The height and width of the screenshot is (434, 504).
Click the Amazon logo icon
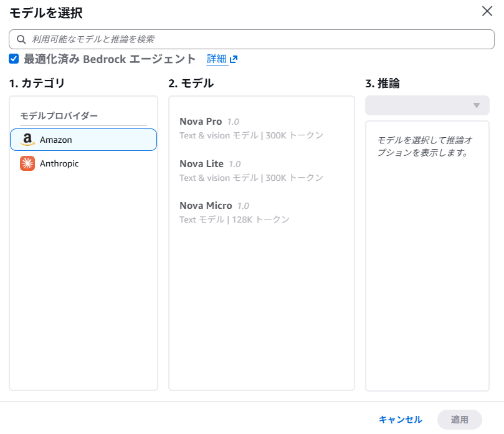coord(27,140)
